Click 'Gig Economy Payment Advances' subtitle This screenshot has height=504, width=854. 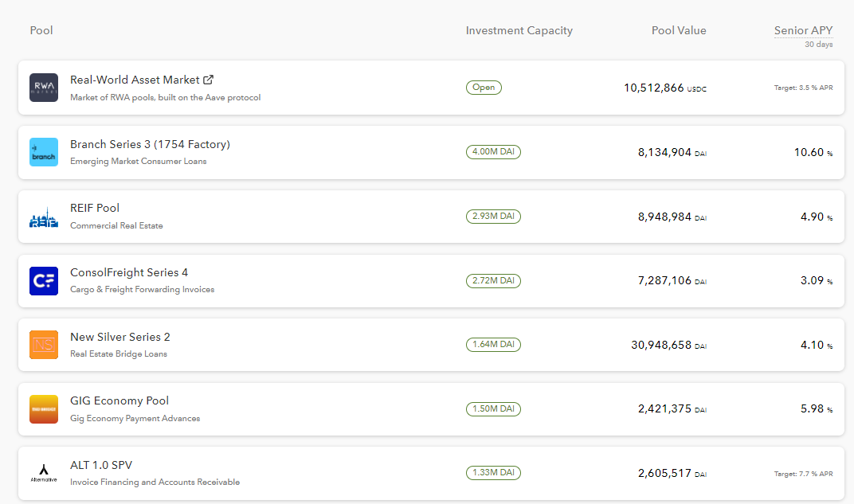tap(135, 418)
